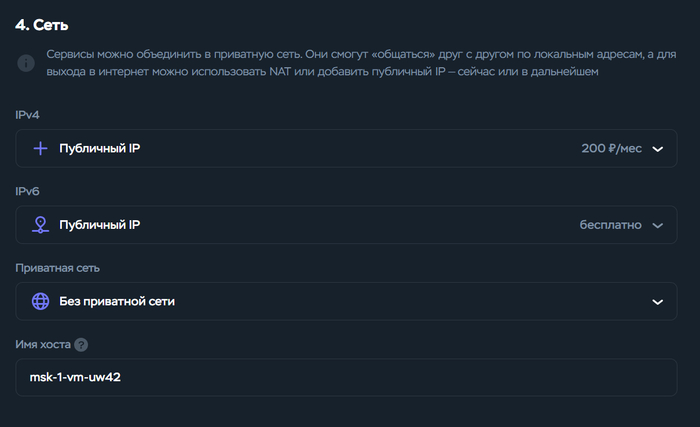Click the Приватная сеть field label
Viewport: 700px width, 427px height.
click(x=58, y=268)
